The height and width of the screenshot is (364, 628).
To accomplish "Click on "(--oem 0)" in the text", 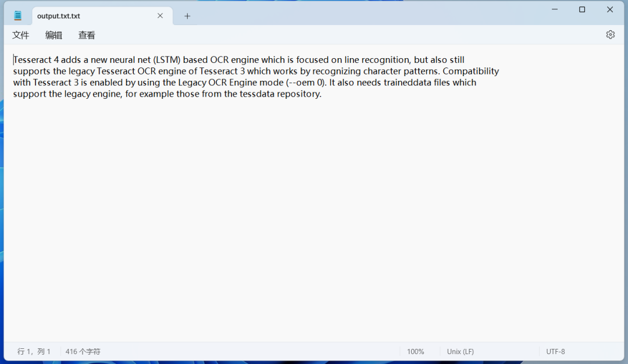I will coord(306,83).
